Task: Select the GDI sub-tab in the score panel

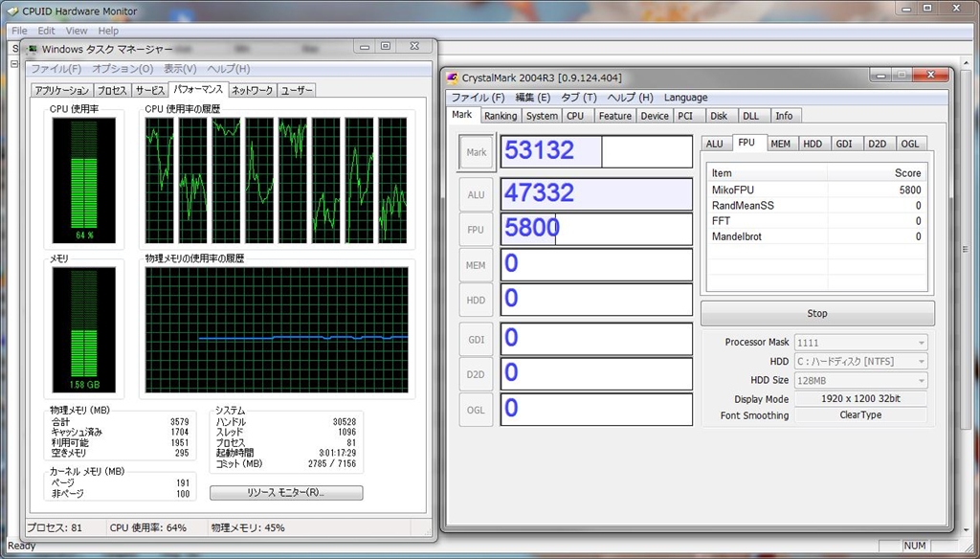Action: pyautogui.click(x=843, y=144)
